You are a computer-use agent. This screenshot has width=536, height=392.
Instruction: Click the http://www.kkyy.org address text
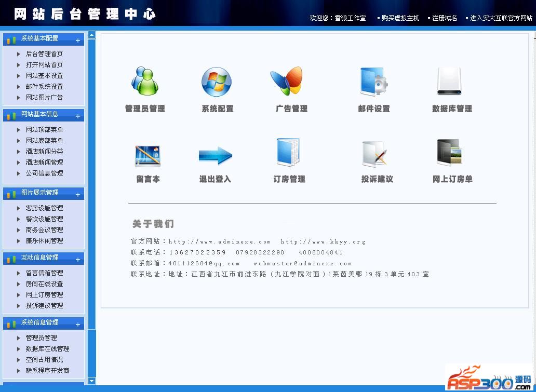pyautogui.click(x=323, y=241)
